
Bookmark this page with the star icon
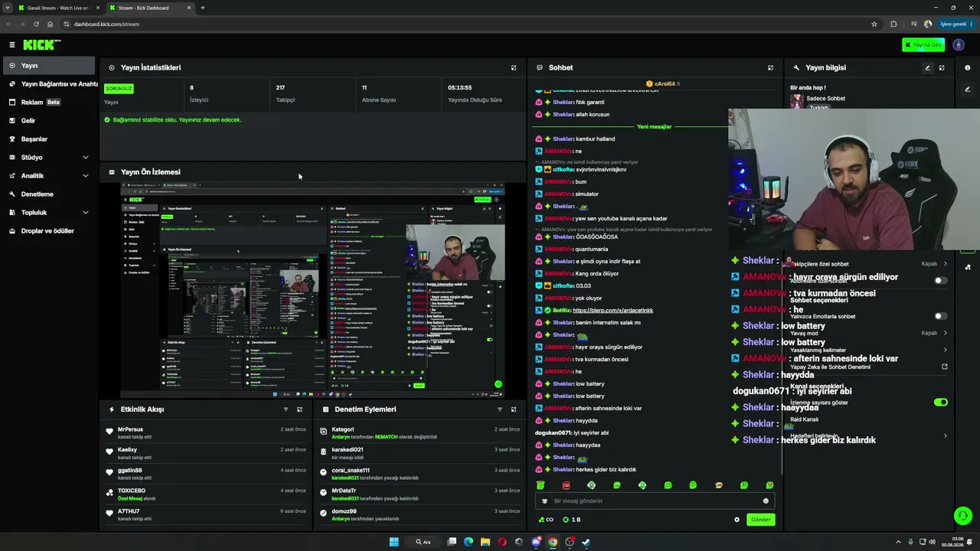[874, 24]
